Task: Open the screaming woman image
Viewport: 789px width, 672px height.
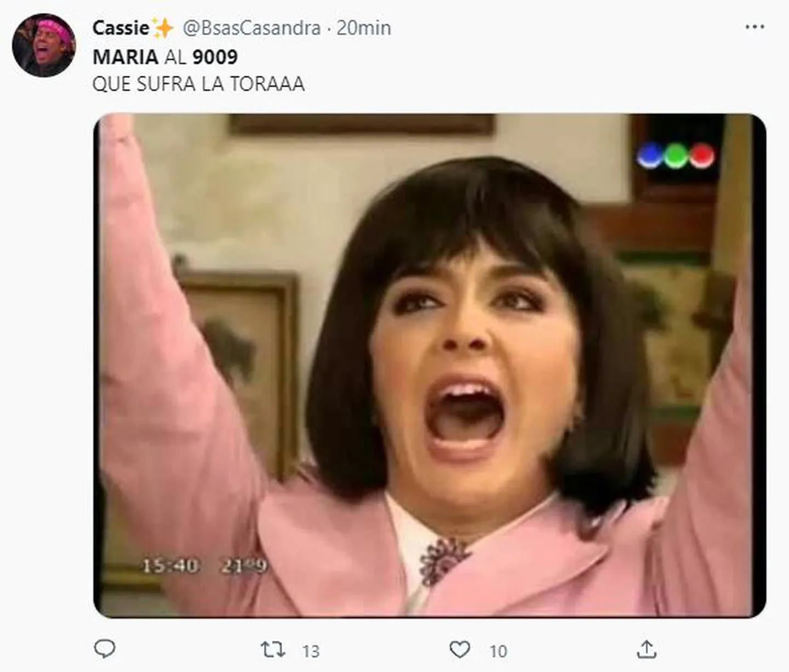Action: point(430,366)
